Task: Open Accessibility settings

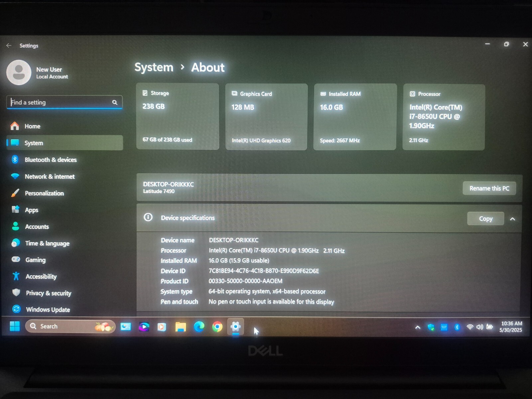Action: [65, 277]
